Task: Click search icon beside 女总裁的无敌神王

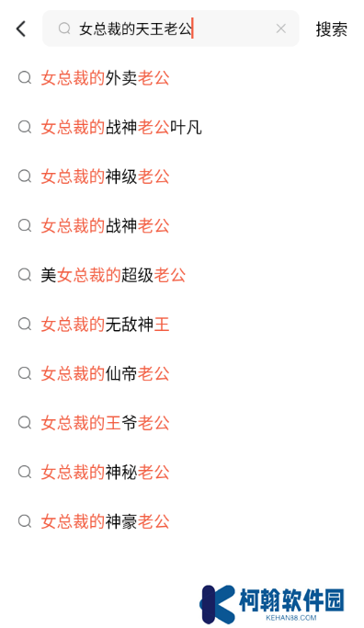Action: coord(25,324)
